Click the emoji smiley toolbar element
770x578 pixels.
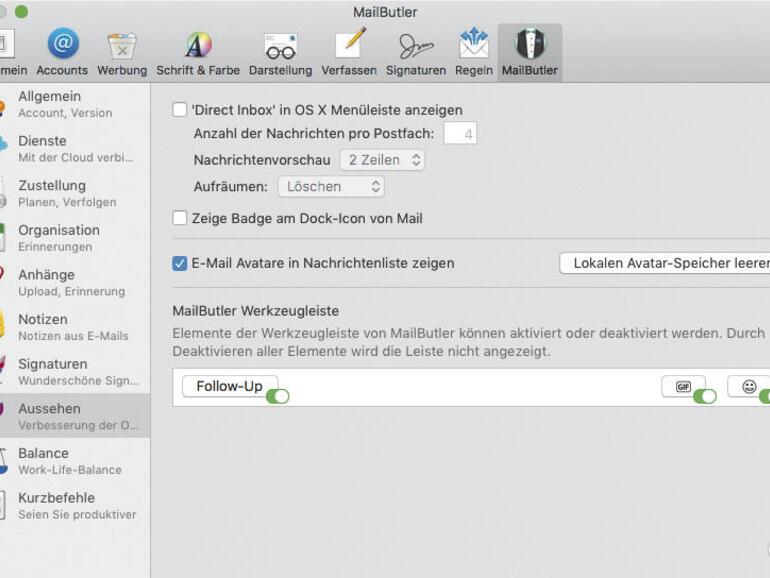(x=749, y=386)
